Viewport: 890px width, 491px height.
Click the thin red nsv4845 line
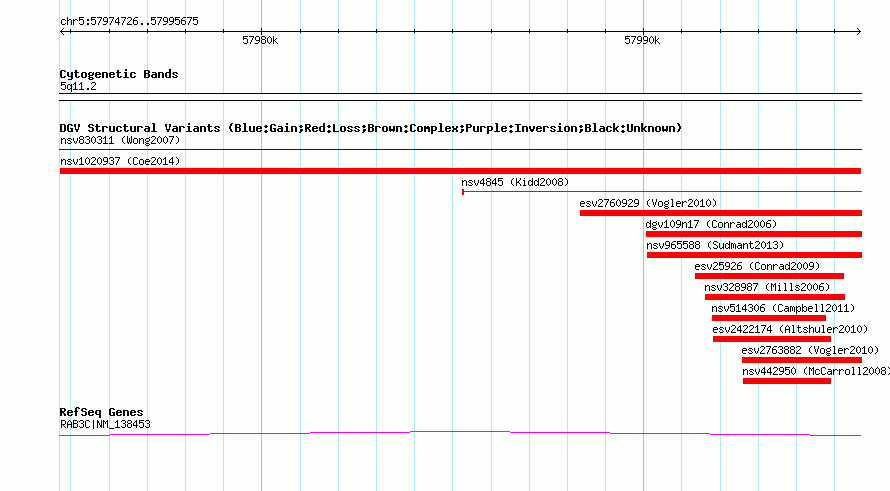[x=662, y=192]
